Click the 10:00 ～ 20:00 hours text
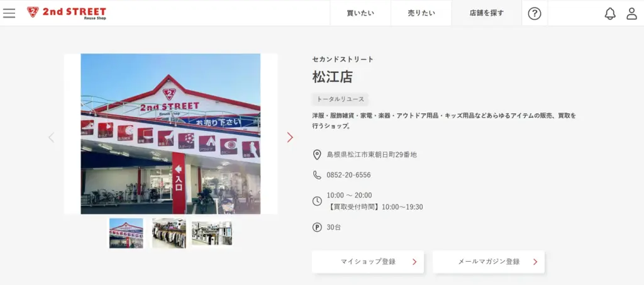Screen dimensions: 644x285 [349, 195]
